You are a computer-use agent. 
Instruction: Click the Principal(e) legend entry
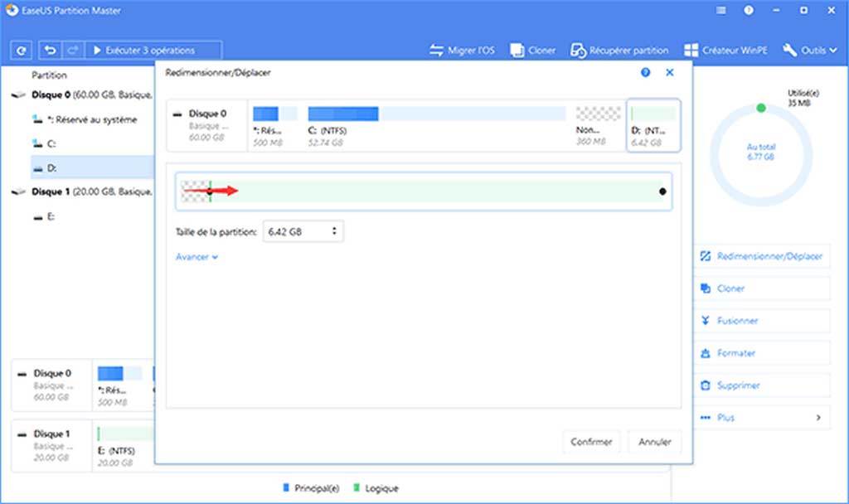coord(311,488)
